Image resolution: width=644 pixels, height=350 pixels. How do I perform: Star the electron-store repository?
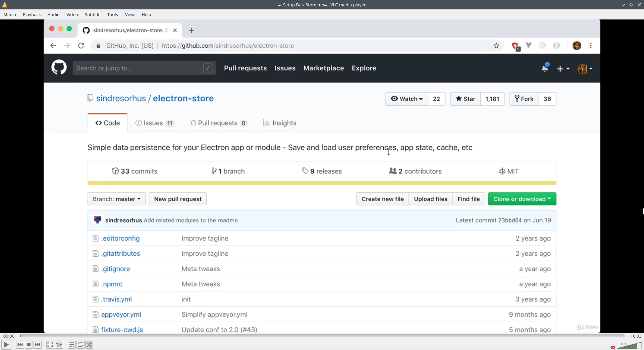(466, 99)
